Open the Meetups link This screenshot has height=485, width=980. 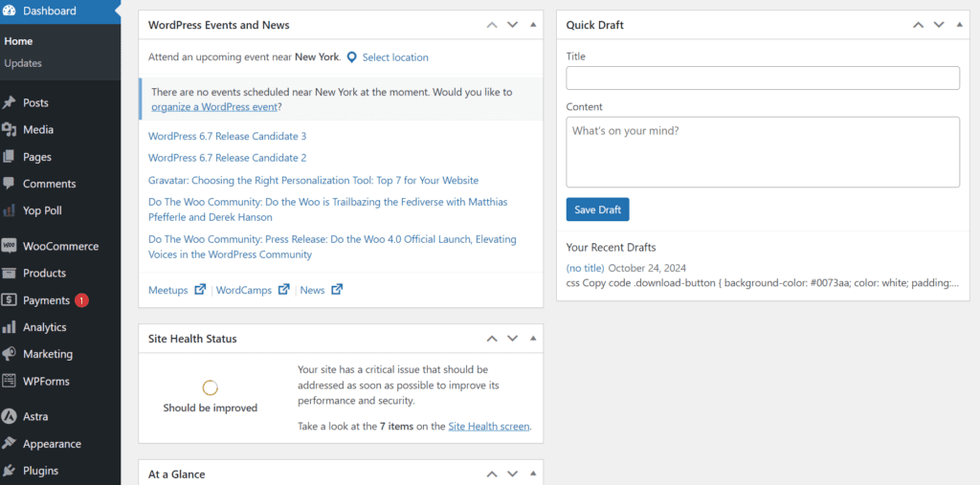point(168,290)
